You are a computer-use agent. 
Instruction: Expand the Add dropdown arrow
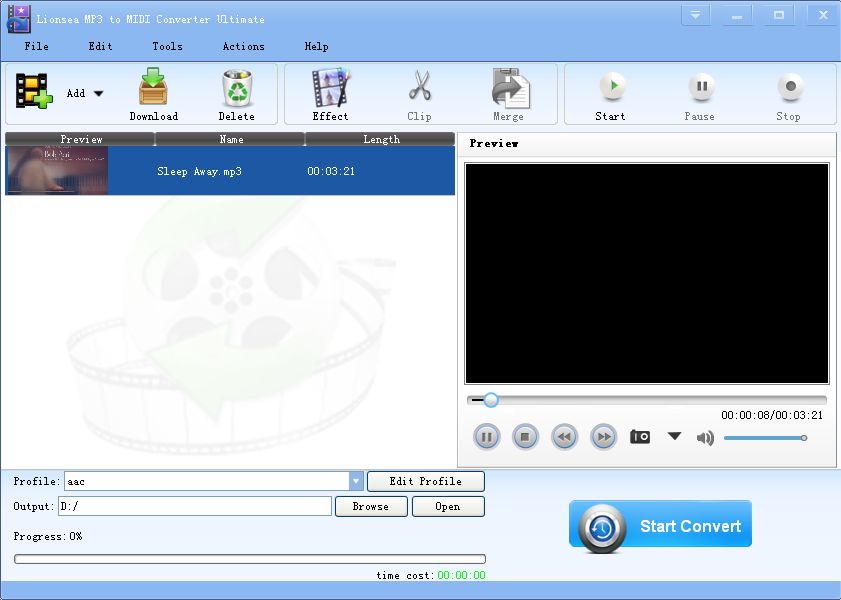(x=99, y=93)
